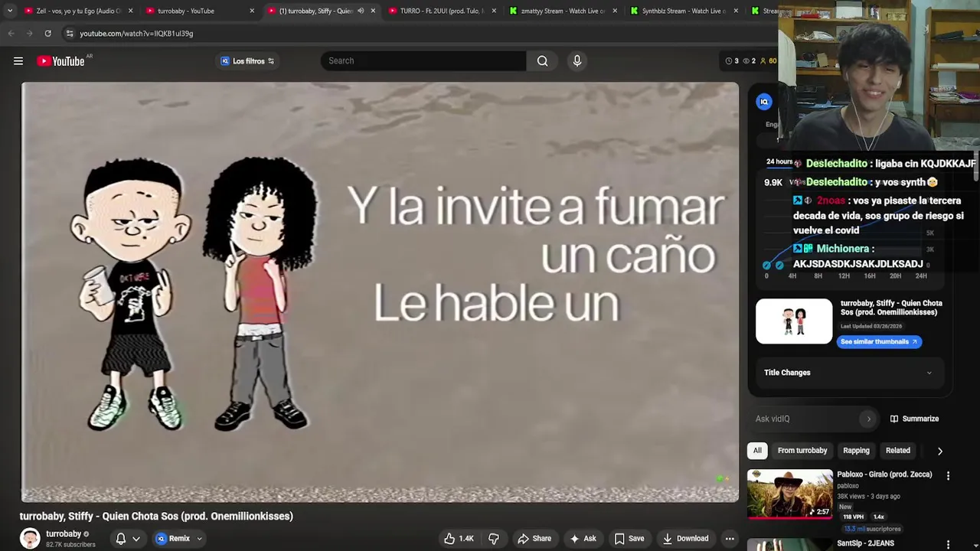Open the turrobaby channel name link
This screenshot has width=980, height=551.
(x=64, y=533)
